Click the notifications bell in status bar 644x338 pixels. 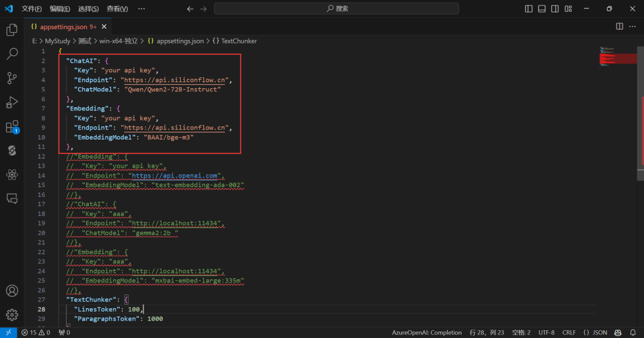(633, 333)
